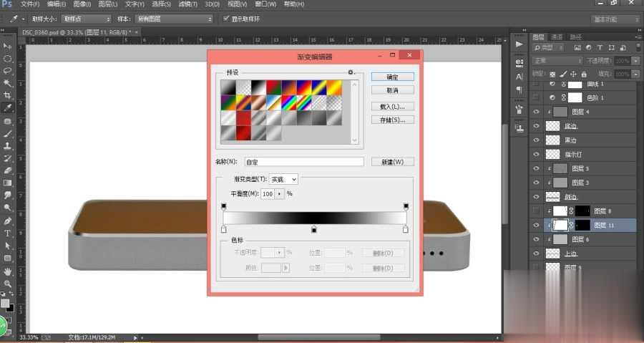Select the black middle color stop
The image size is (644, 343).
click(313, 229)
